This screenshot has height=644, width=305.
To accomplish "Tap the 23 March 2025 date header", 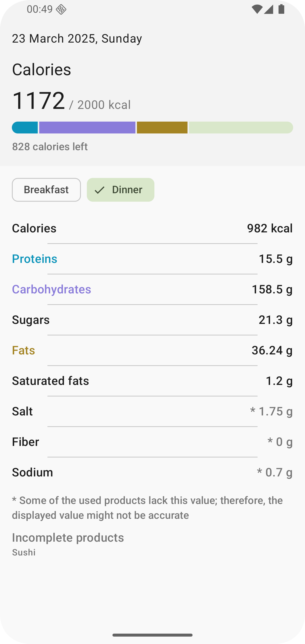I will click(77, 39).
